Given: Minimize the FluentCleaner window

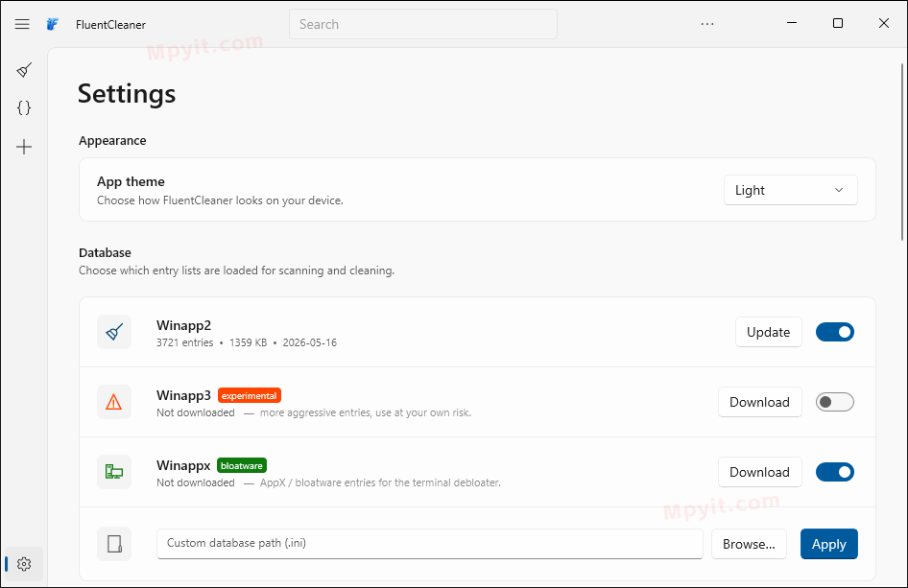Looking at the screenshot, I should [792, 23].
